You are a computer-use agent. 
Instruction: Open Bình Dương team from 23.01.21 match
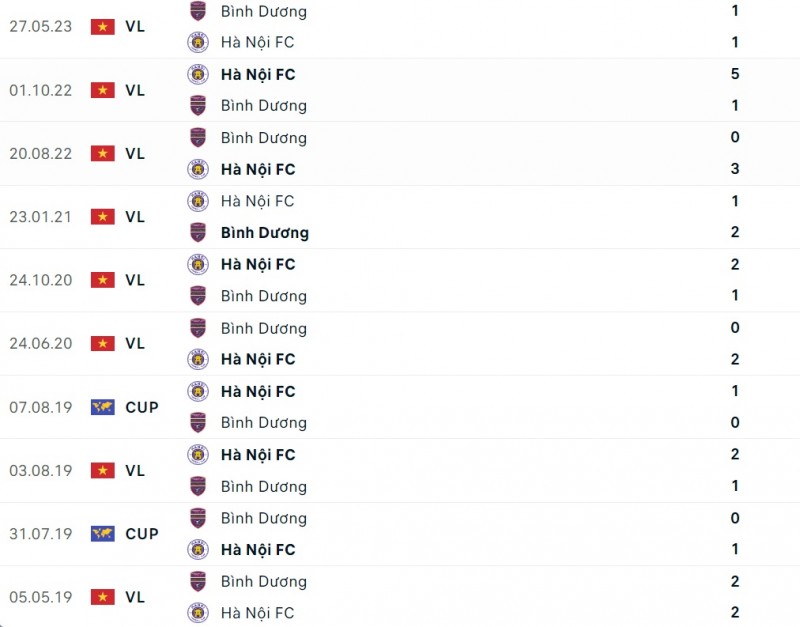[265, 233]
